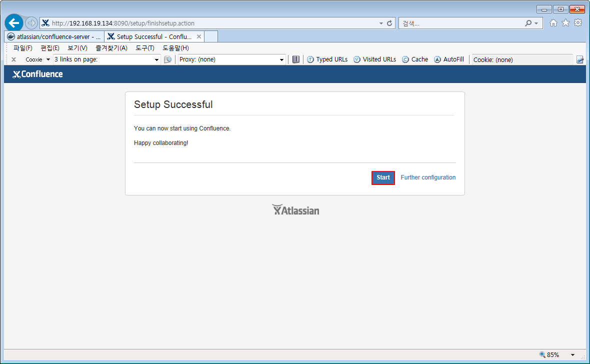Go to the browser home page icon

click(553, 23)
